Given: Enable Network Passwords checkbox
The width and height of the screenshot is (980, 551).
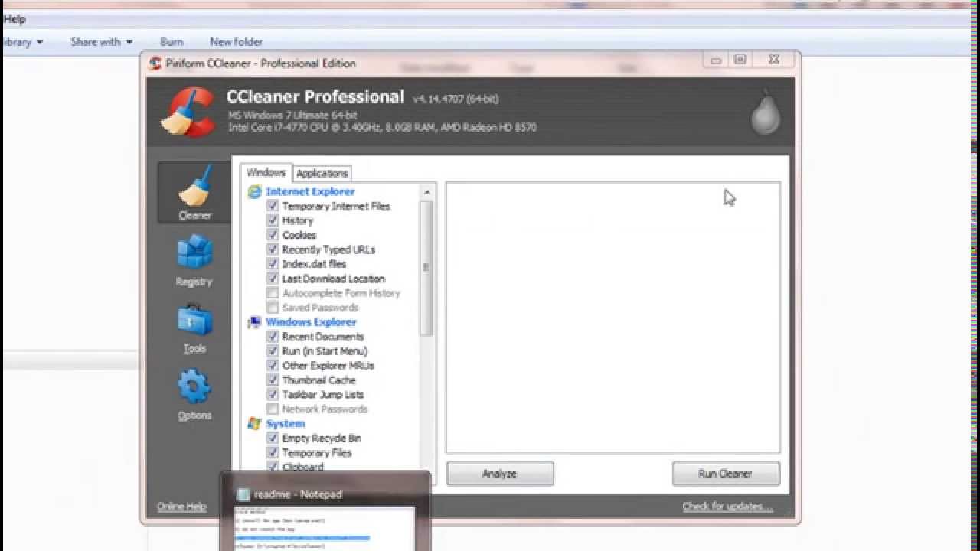Looking at the screenshot, I should (x=273, y=409).
